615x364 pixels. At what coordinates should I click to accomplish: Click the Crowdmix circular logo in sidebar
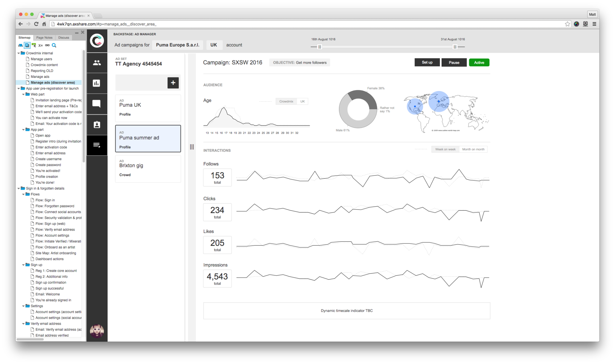(x=97, y=41)
